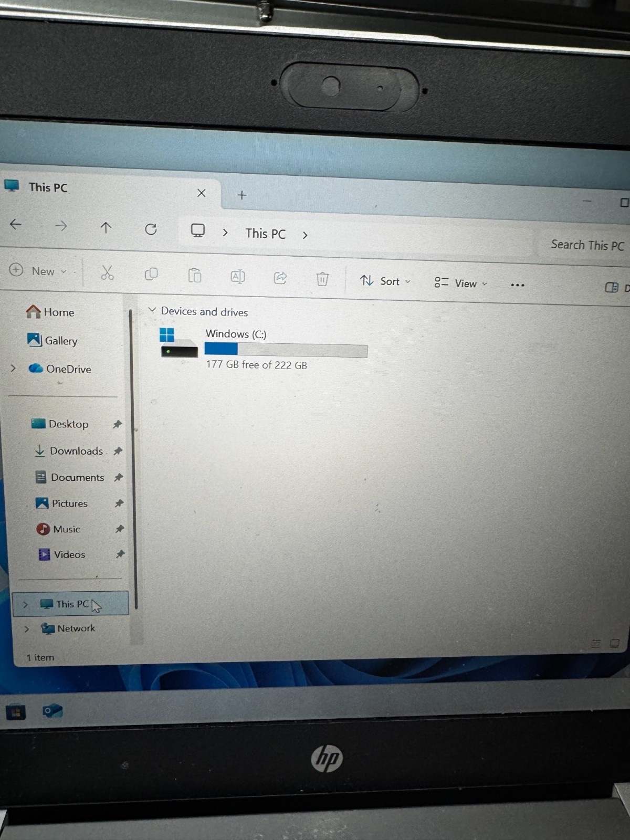Go back with the left arrow

pyautogui.click(x=16, y=225)
